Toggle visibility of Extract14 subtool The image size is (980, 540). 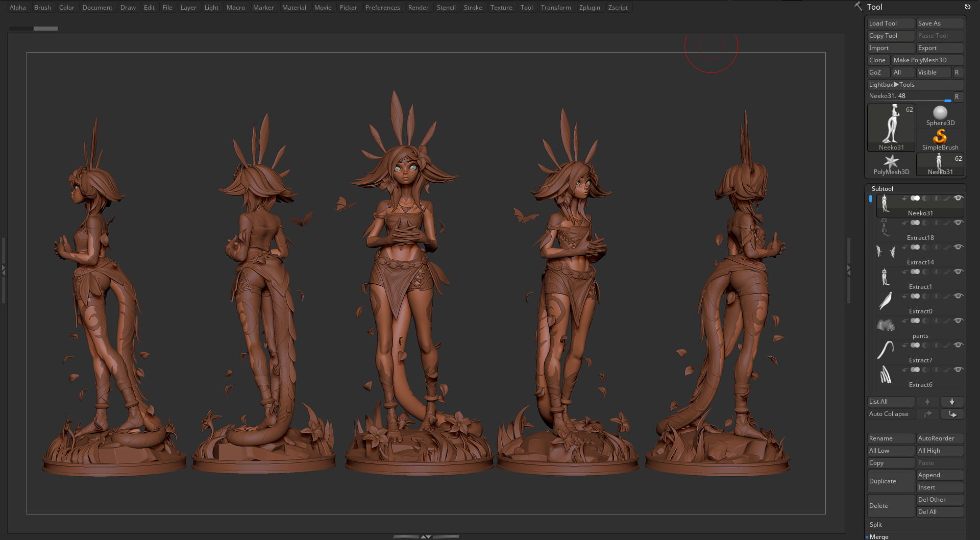(x=958, y=248)
